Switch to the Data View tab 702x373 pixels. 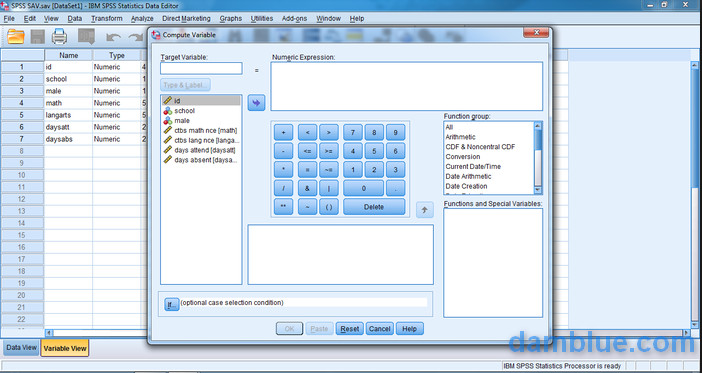[x=21, y=347]
